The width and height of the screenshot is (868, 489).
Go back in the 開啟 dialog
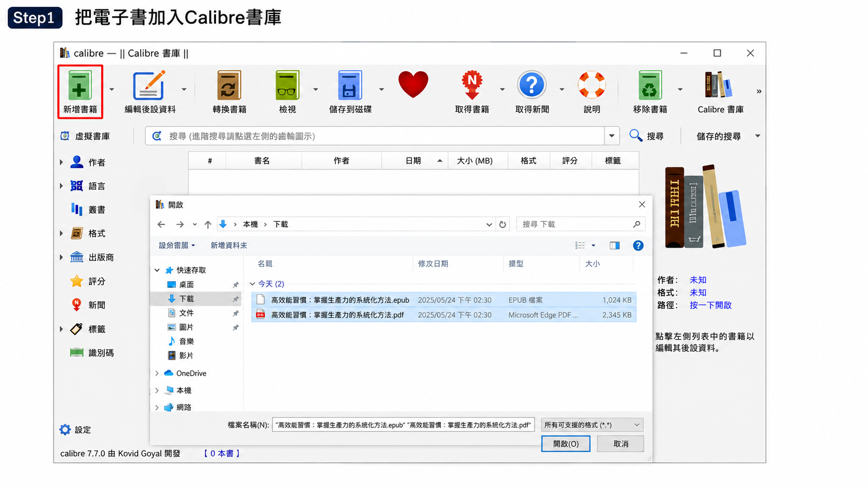point(161,224)
